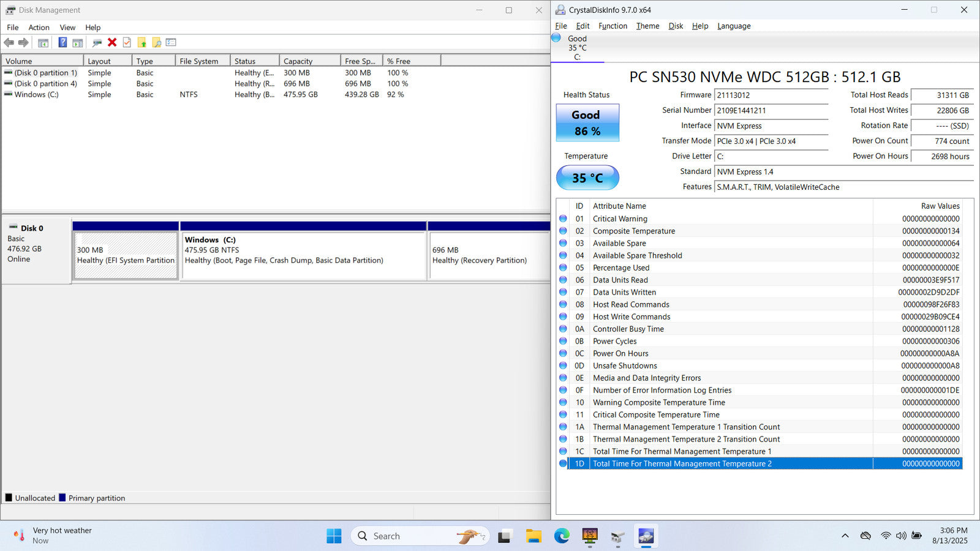980x551 pixels.
Task: Open the Language menu in CrystalDiskInfo
Action: [x=734, y=26]
